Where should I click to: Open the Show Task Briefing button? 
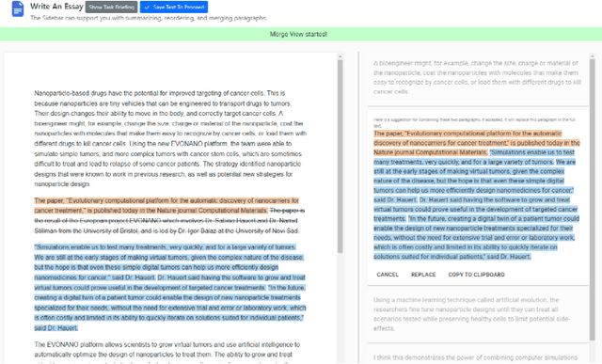pyautogui.click(x=111, y=7)
